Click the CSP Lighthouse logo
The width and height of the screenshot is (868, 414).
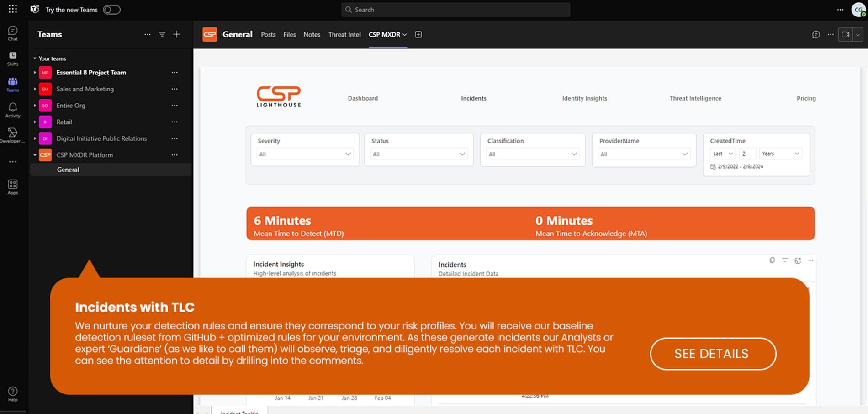[x=279, y=96]
